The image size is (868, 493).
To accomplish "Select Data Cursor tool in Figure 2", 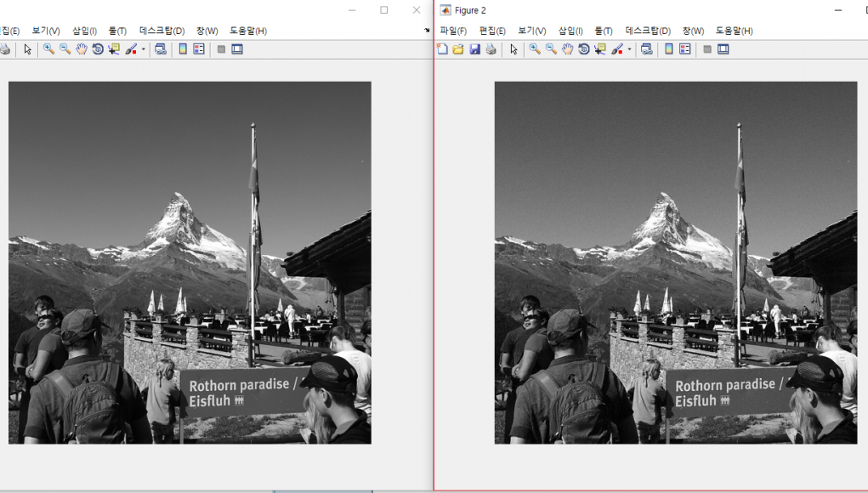I will click(x=599, y=49).
